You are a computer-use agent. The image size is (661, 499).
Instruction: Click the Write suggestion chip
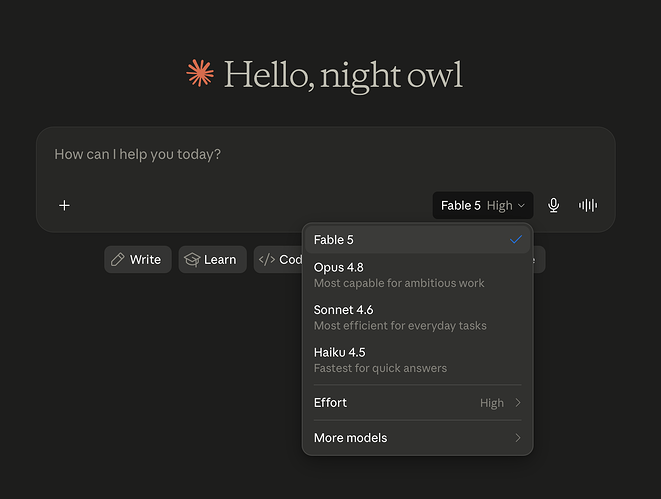click(x=138, y=259)
